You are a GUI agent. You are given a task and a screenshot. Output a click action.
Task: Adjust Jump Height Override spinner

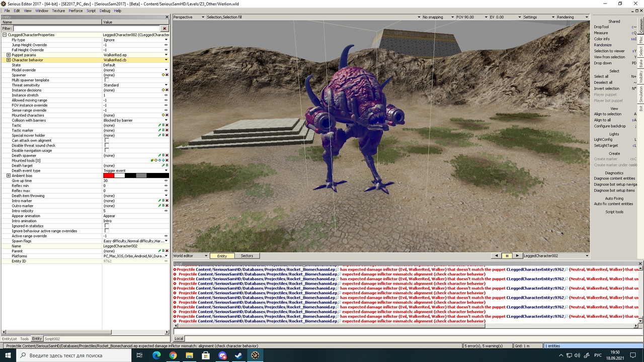tap(166, 45)
